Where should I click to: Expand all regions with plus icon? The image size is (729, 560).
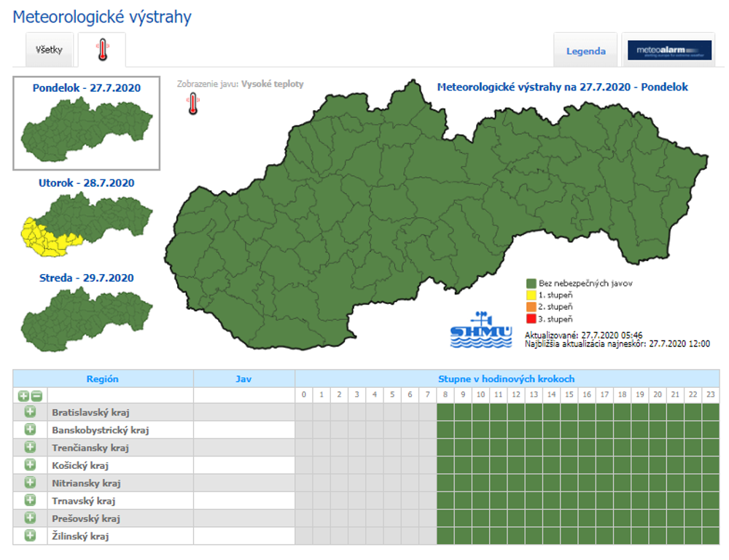click(24, 396)
